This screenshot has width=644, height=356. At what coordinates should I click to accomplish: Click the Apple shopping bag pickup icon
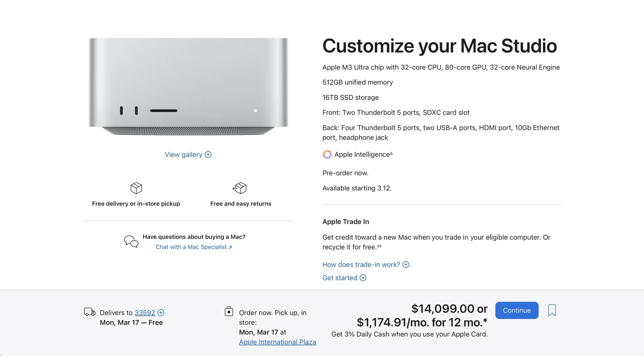click(229, 311)
